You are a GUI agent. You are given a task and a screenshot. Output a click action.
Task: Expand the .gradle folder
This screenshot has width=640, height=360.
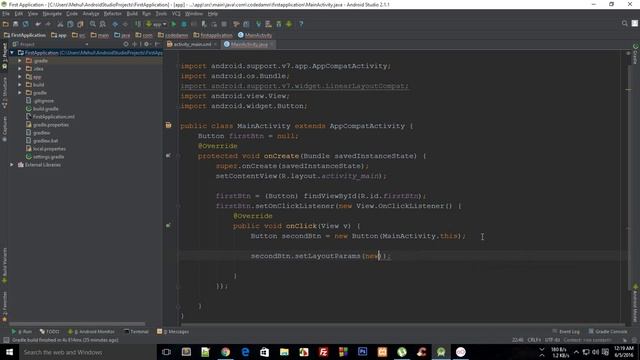[x=20, y=60]
